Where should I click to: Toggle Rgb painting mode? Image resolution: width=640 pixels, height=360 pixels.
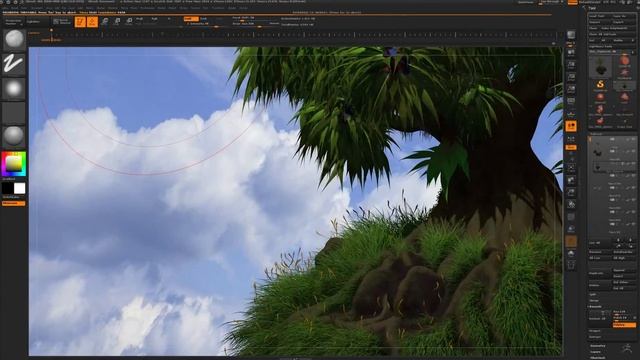tap(155, 19)
